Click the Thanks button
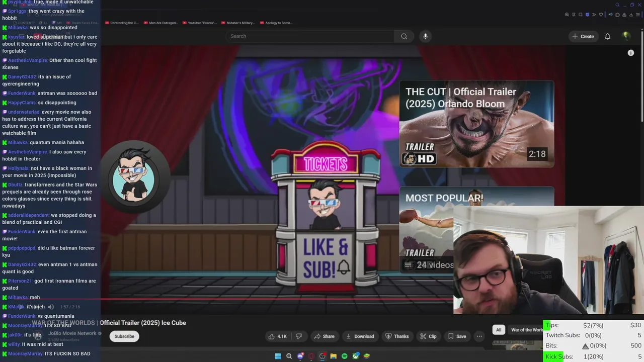 397,336
